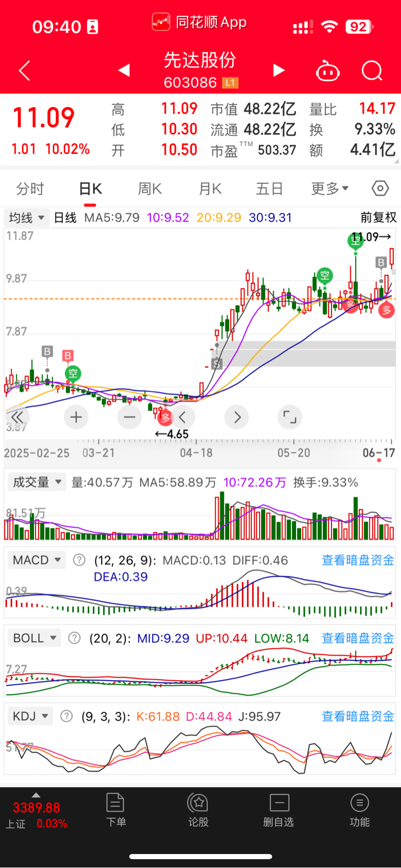401x868 pixels.
Task: Tap 查看暗盘资金 link in BOLL row
Action: click(358, 638)
